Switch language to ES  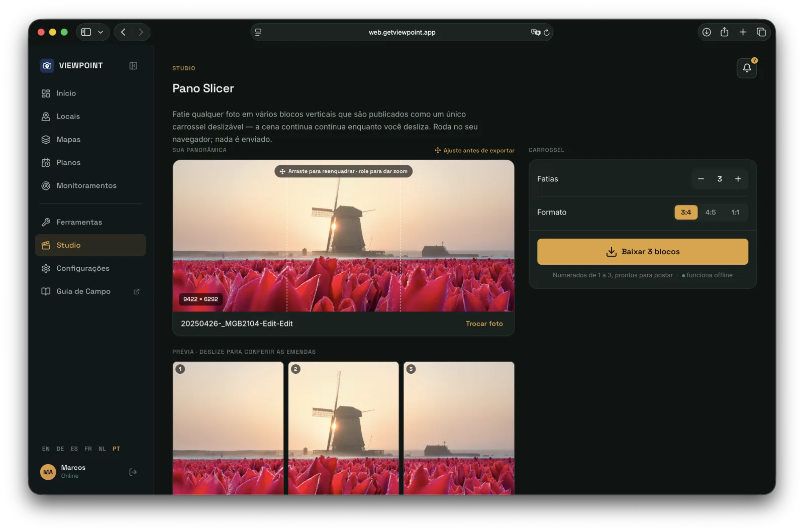point(74,449)
